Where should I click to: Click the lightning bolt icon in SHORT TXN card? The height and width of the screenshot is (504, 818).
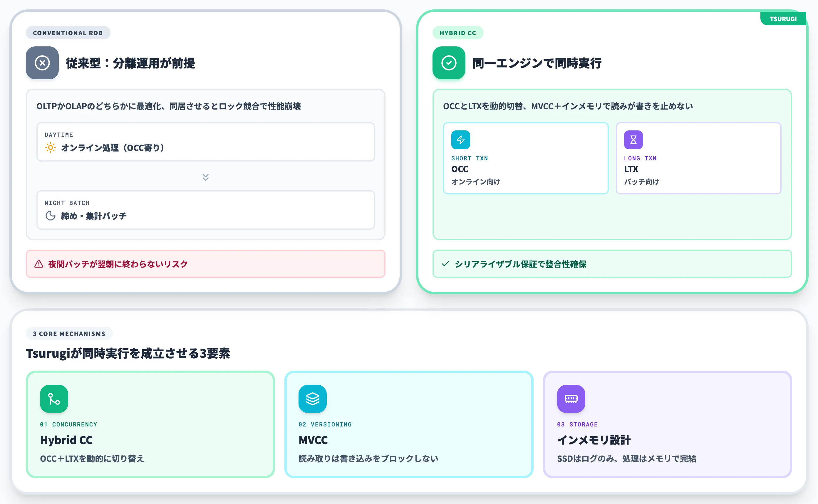(460, 140)
